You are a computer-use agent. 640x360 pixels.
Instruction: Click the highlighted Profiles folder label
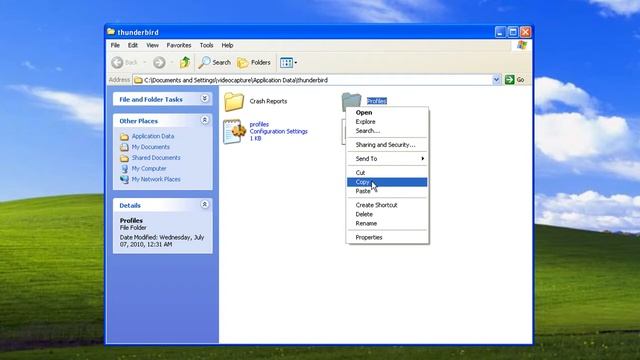[377, 101]
